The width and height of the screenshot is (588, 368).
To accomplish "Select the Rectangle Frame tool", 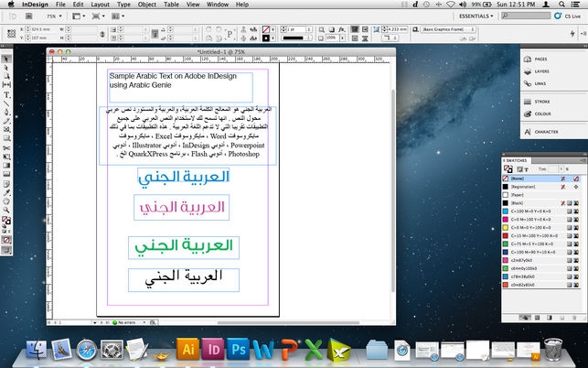I will [6, 129].
